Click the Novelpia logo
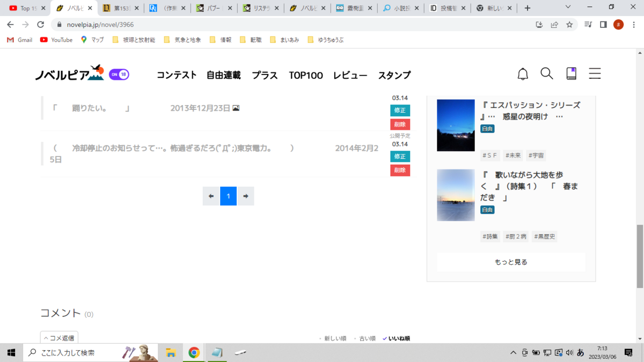The width and height of the screenshot is (644, 362). coord(70,73)
